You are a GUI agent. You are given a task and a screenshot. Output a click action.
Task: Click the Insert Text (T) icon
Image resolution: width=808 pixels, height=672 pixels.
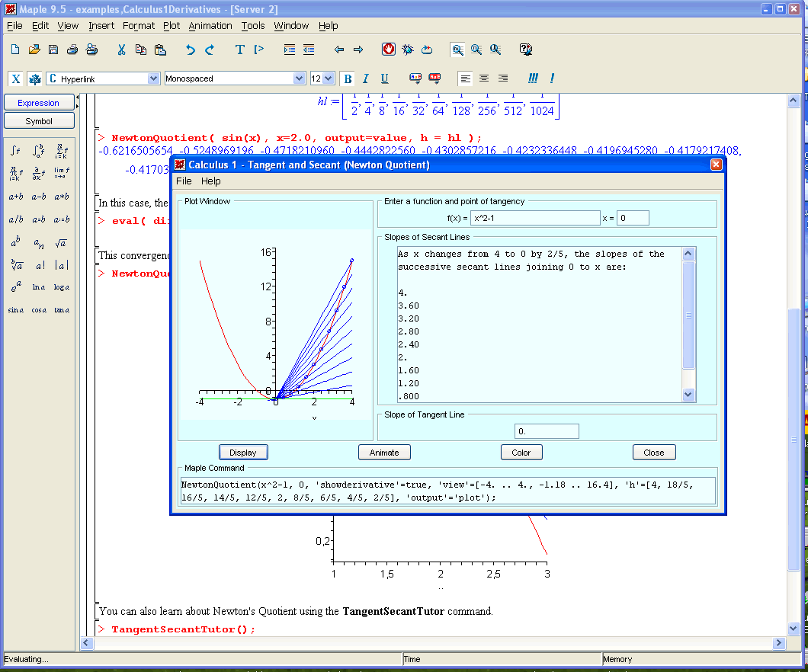click(x=239, y=50)
